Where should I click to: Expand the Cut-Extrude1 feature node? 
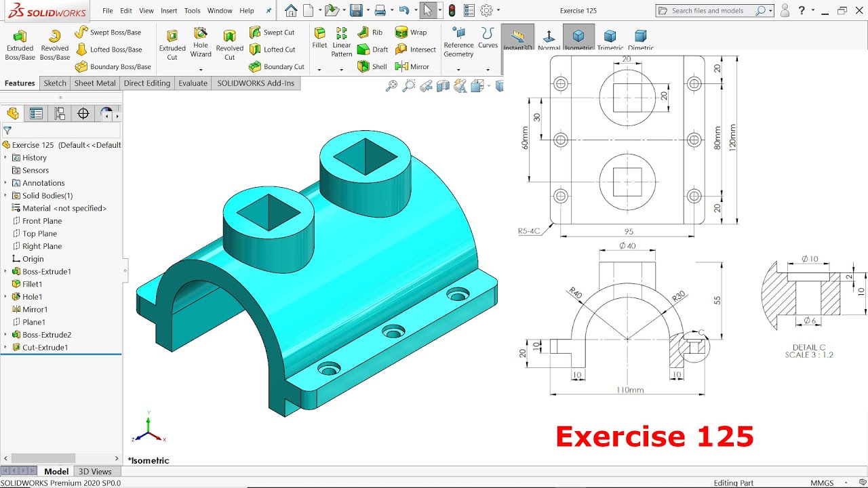pos(5,347)
